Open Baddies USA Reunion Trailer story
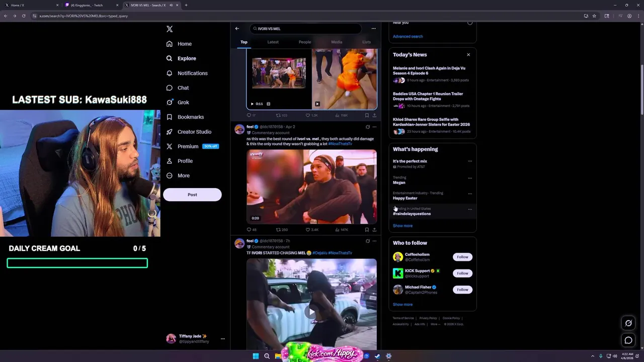The height and width of the screenshot is (362, 644). pos(432,100)
